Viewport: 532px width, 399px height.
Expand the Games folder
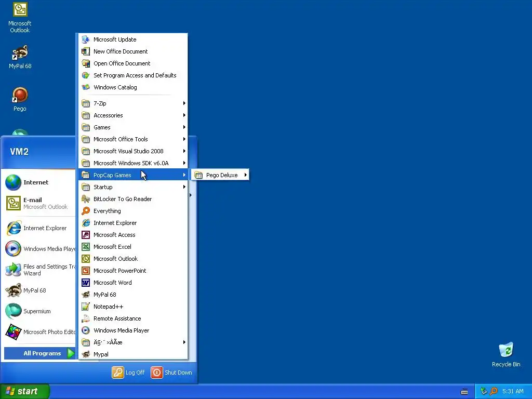133,127
